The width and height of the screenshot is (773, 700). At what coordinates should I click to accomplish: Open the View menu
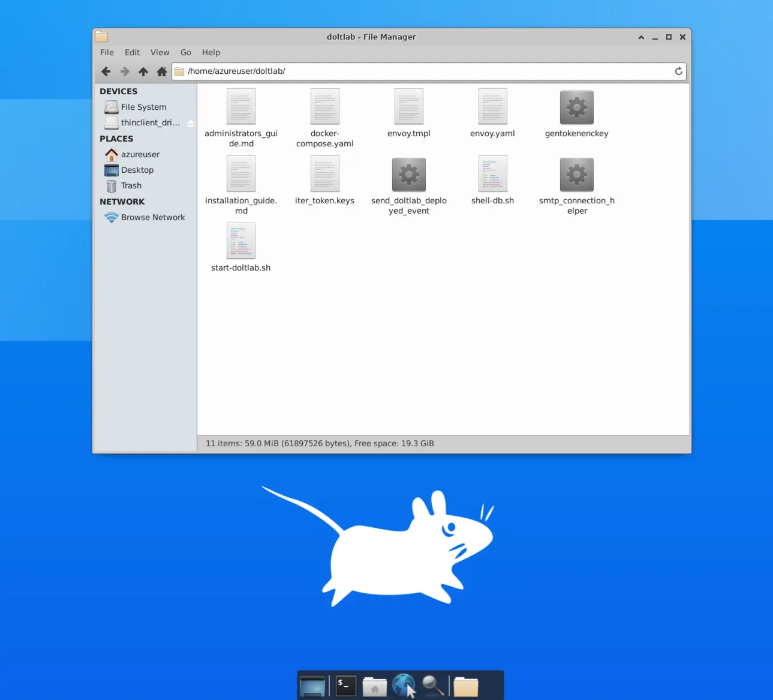(160, 53)
